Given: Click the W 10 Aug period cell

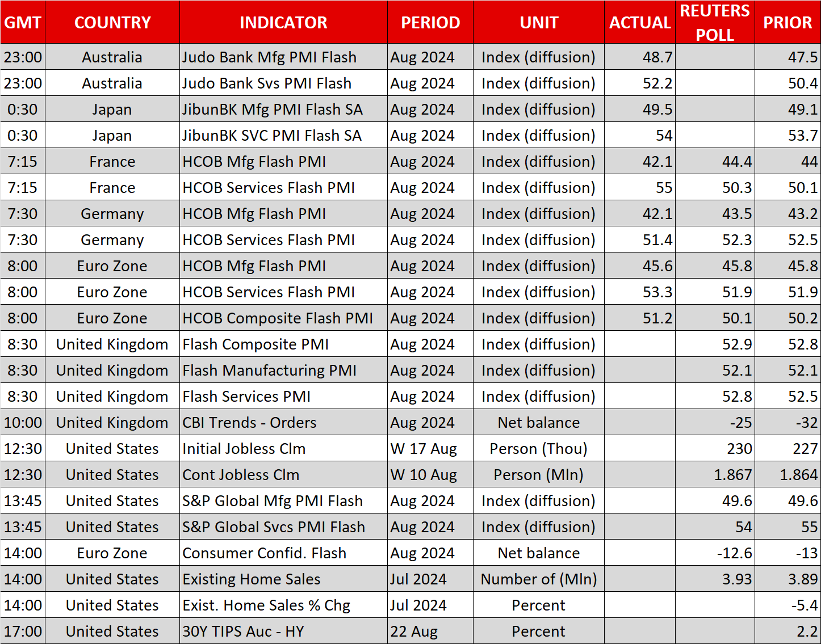Looking at the screenshot, I should [x=430, y=474].
